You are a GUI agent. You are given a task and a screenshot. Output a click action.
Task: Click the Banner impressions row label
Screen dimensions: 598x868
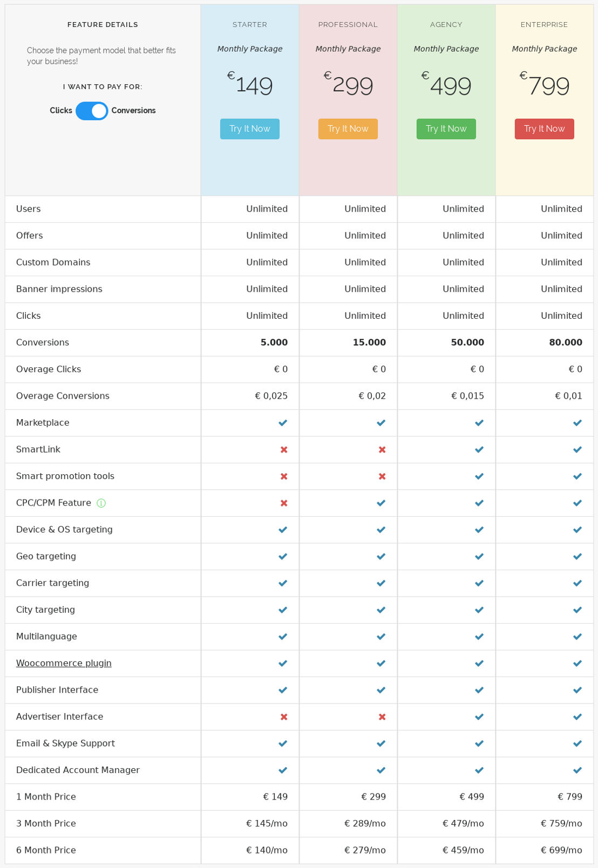59,289
